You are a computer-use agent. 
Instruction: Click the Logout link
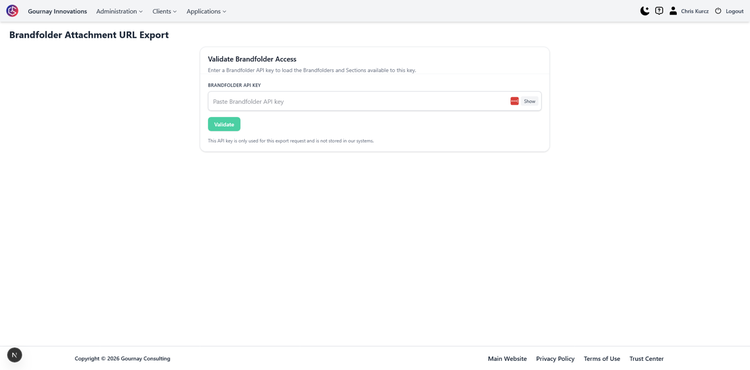pos(734,11)
